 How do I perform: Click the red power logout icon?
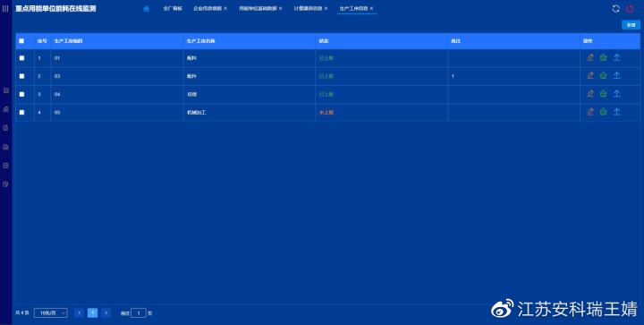pyautogui.click(x=630, y=9)
